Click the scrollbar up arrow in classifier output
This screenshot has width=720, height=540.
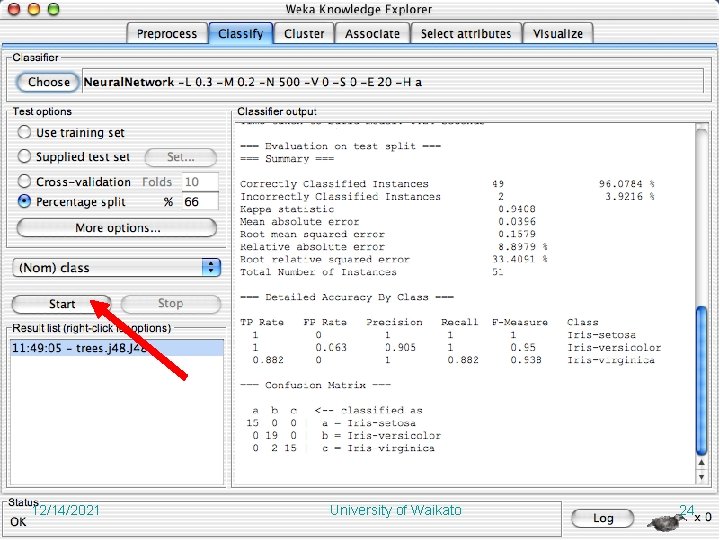point(701,463)
